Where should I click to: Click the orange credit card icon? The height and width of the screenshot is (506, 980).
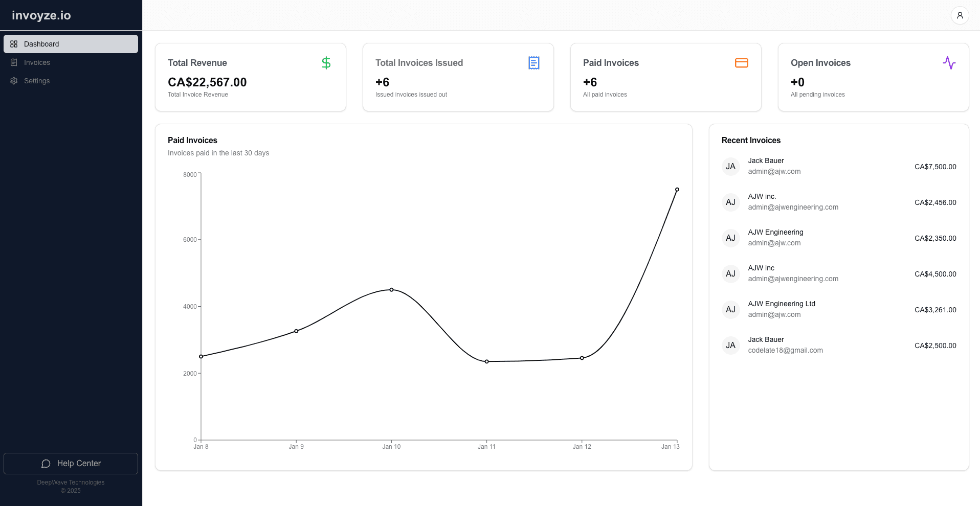click(x=742, y=63)
